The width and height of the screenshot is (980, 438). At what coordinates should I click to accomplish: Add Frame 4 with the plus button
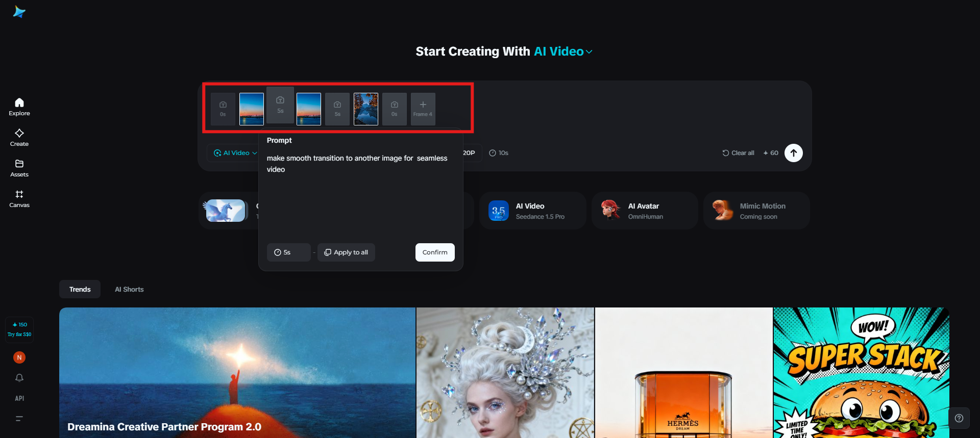[423, 109]
